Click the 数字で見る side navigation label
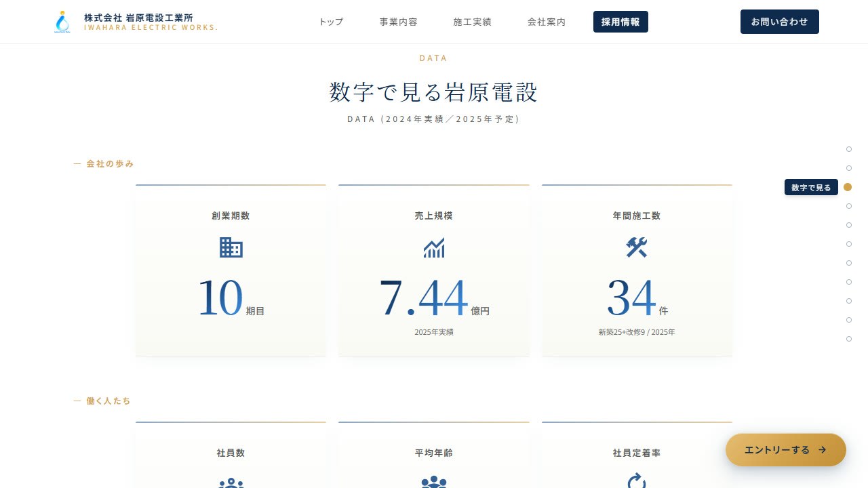The height and width of the screenshot is (488, 868). click(x=811, y=188)
